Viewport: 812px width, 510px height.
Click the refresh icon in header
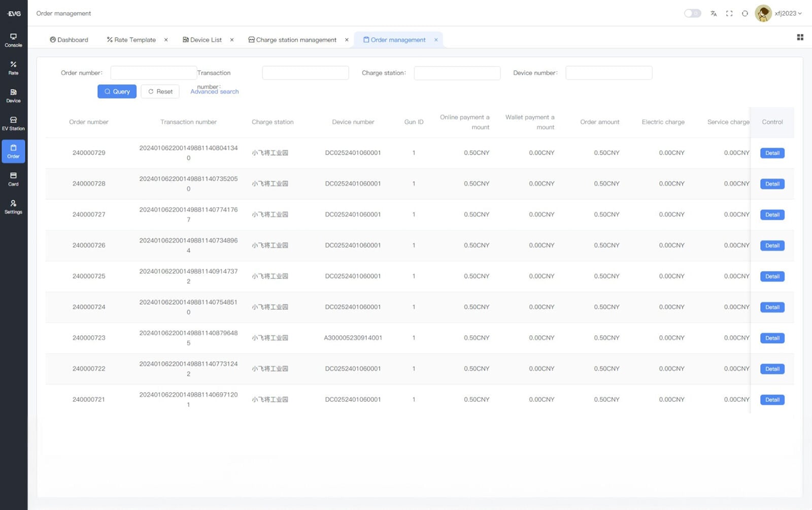(745, 14)
